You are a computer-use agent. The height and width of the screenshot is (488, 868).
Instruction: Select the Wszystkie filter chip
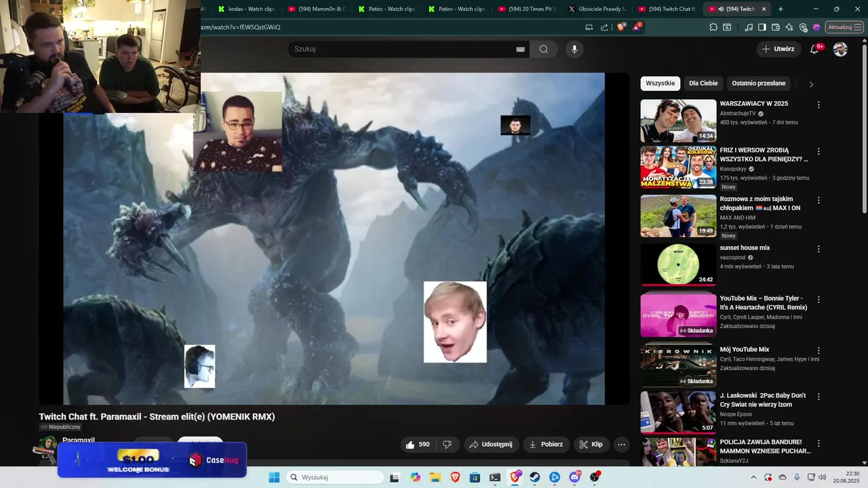[x=660, y=83]
